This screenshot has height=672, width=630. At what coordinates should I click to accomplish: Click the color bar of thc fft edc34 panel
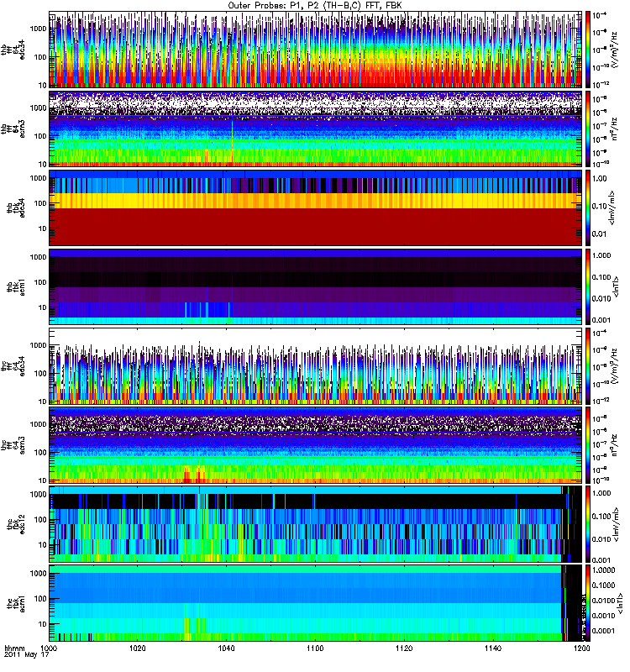coord(591,365)
